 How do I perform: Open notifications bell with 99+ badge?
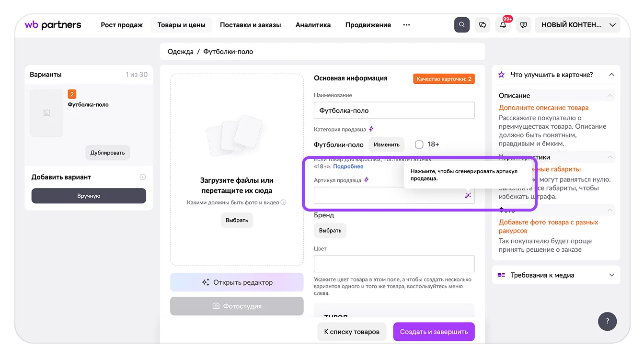click(503, 25)
